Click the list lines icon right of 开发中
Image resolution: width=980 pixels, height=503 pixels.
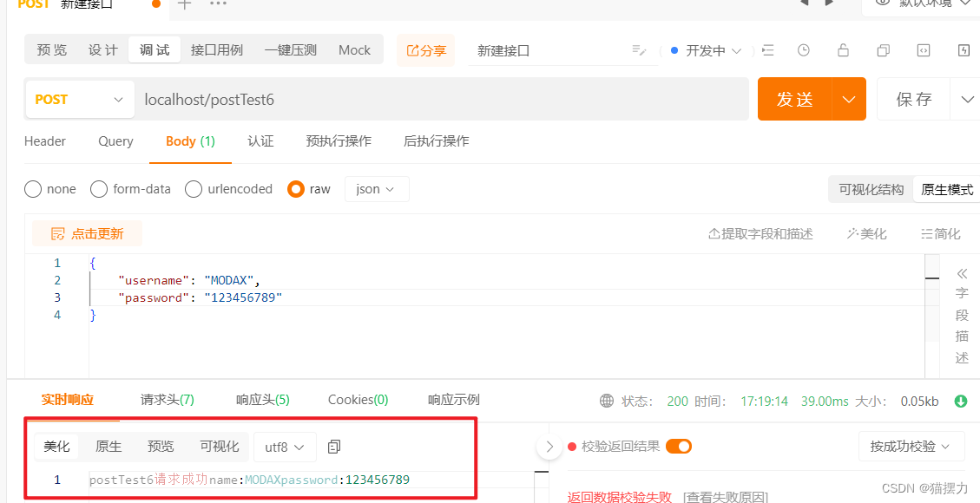(x=768, y=50)
